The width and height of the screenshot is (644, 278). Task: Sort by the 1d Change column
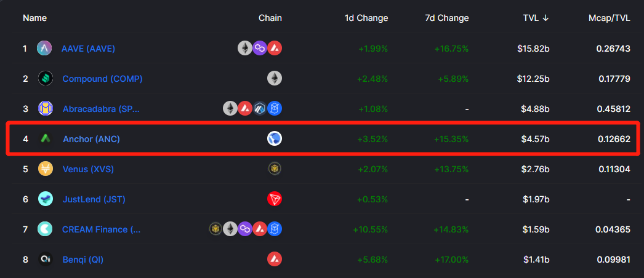[366, 18]
